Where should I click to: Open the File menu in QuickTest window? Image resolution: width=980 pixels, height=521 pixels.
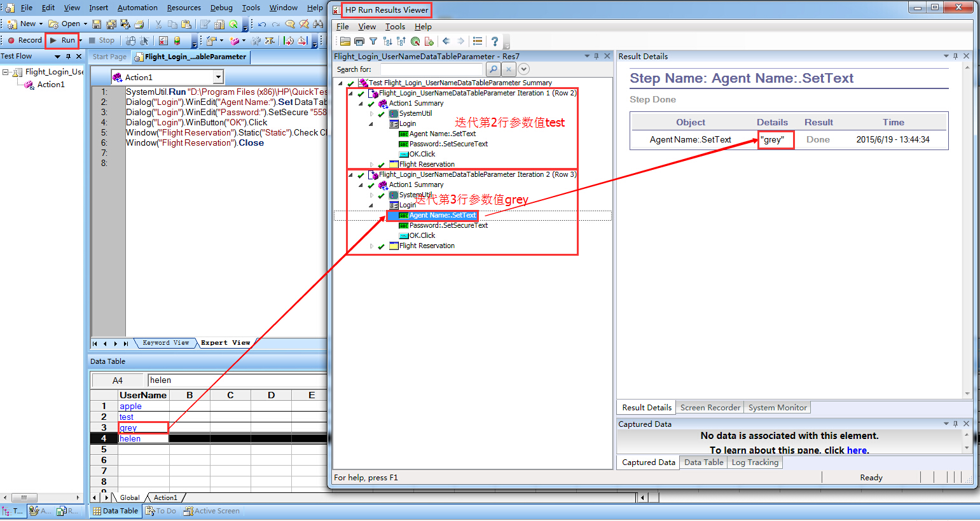coord(27,8)
